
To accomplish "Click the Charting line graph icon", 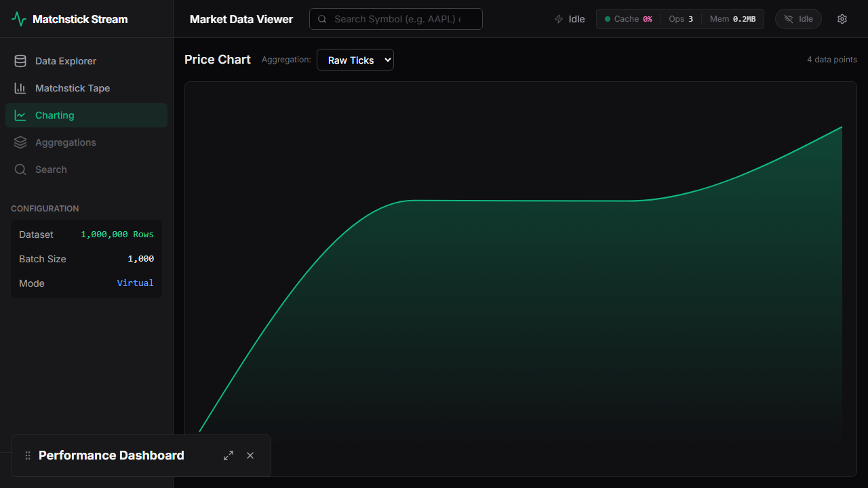I will [20, 115].
